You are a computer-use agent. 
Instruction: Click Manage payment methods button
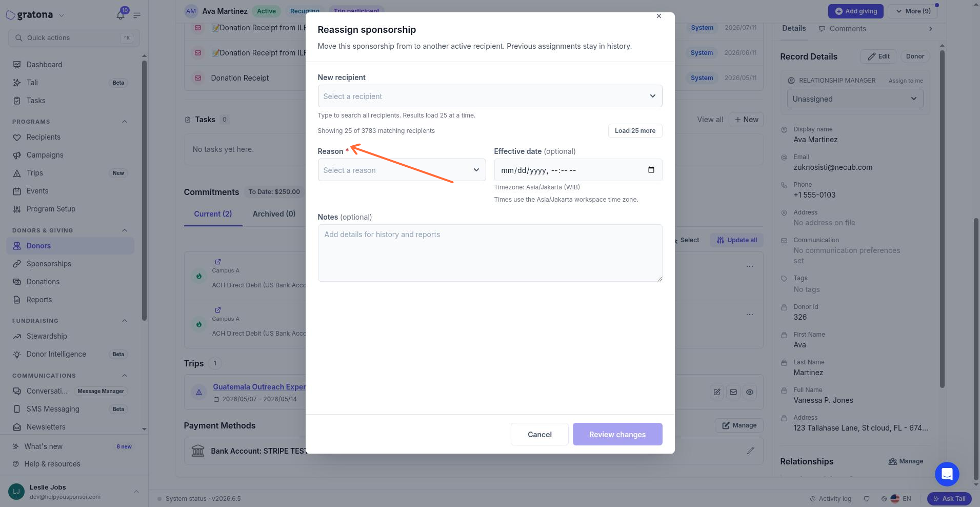[739, 425]
